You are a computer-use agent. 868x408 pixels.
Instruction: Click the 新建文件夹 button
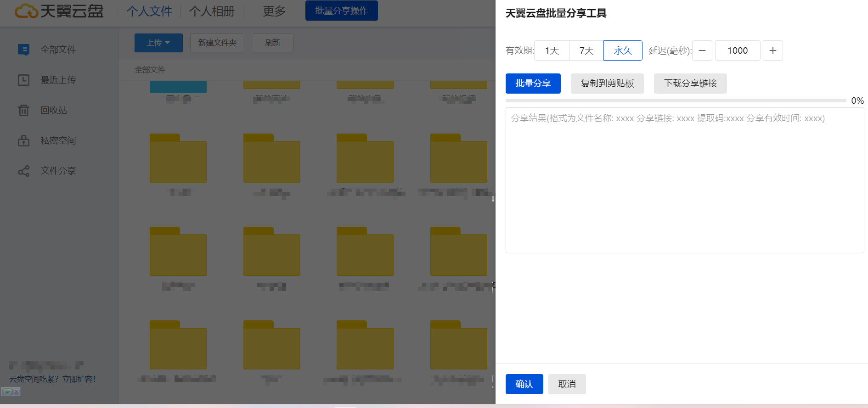217,43
